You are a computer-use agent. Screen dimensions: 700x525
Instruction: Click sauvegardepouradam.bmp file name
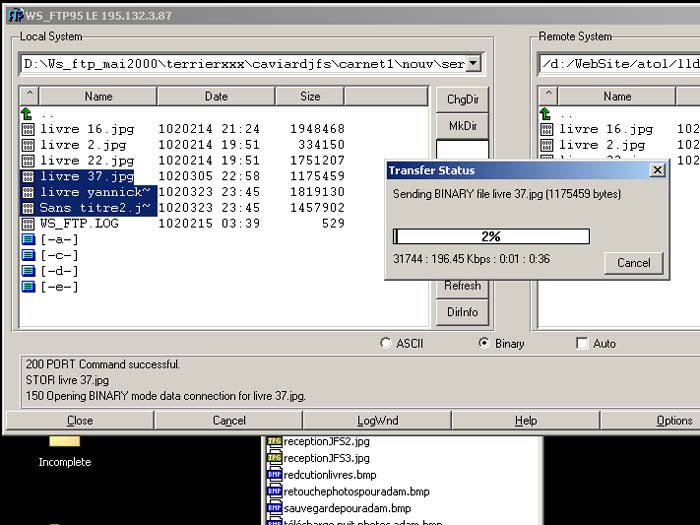347,508
